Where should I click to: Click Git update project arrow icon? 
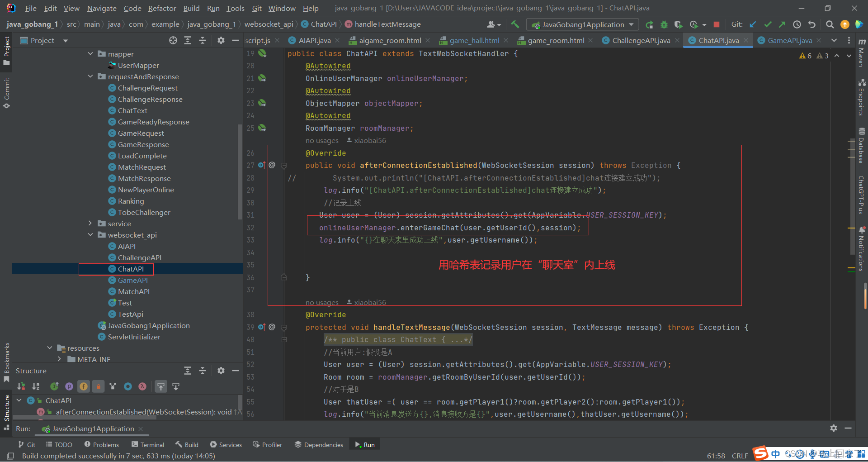[753, 24]
